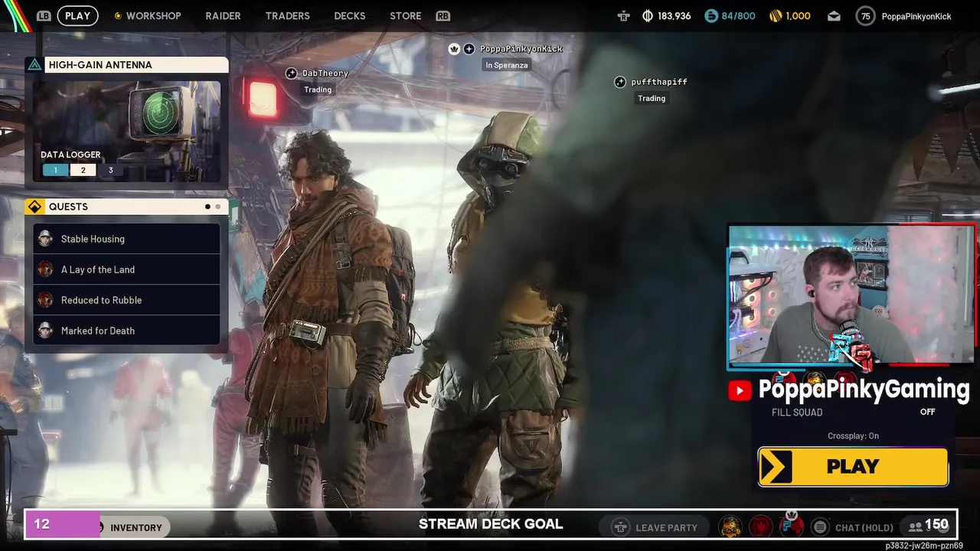Viewport: 980px width, 551px height.
Task: Click the yellow diamond Quests icon
Action: point(34,207)
